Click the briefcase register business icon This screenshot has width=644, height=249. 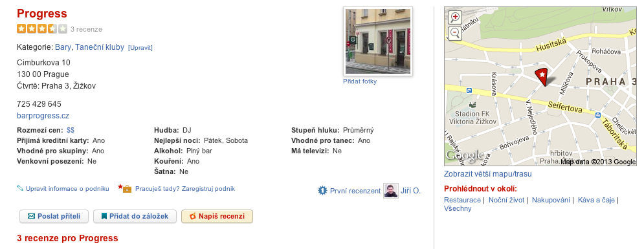[x=126, y=188]
